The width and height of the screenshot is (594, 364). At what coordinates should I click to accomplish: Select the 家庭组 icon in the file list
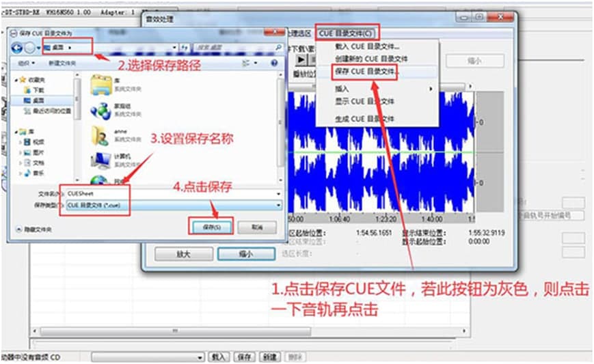coord(101,111)
